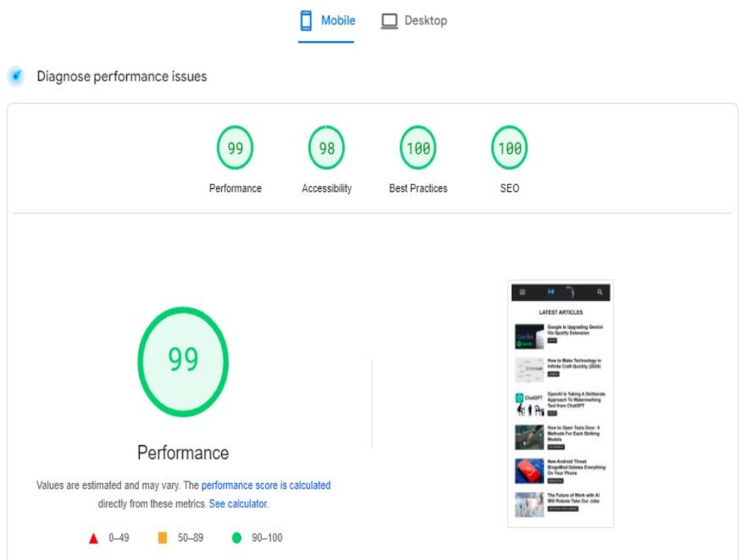Viewport: 747px width, 560px height.
Task: Select the Best Practices 100 score gauge
Action: [418, 148]
